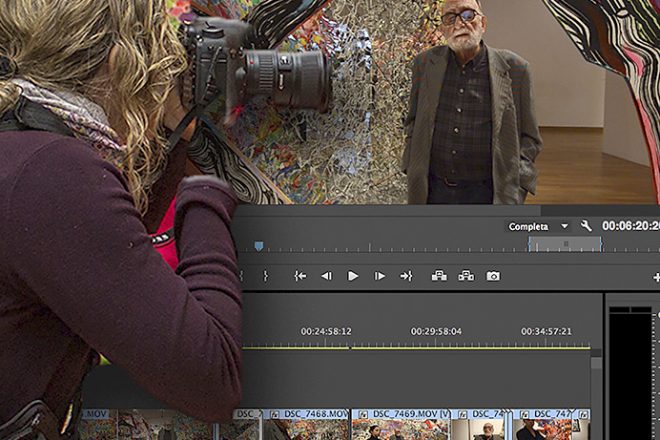This screenshot has height=440, width=660.
Task: Click the Go to Out point button
Action: click(406, 276)
